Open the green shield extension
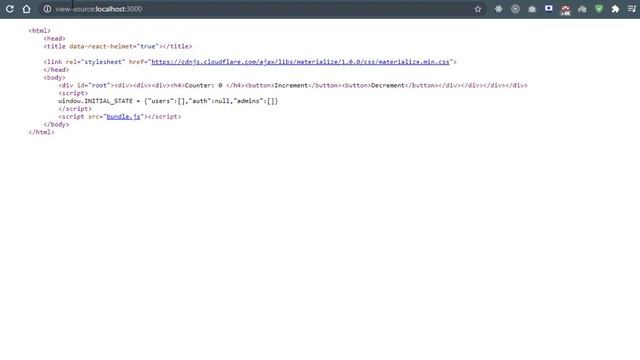The height and width of the screenshot is (360, 640). pos(599,9)
